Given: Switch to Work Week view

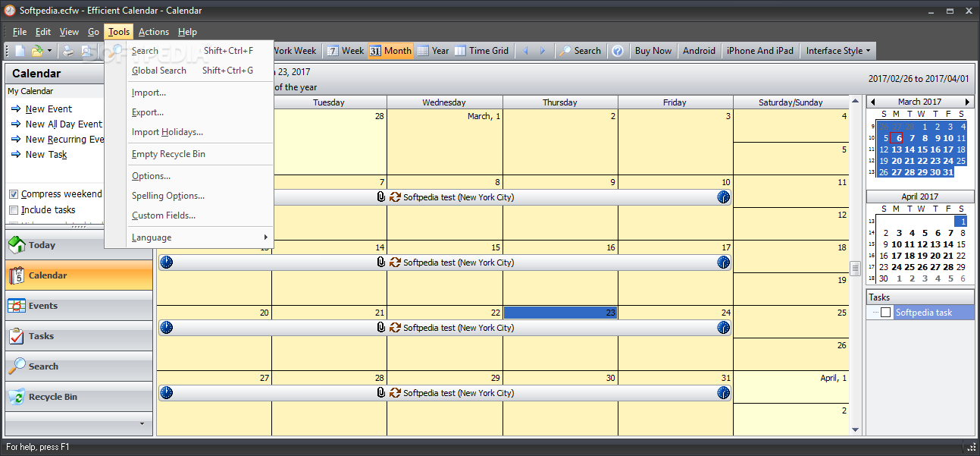Looking at the screenshot, I should tap(294, 51).
